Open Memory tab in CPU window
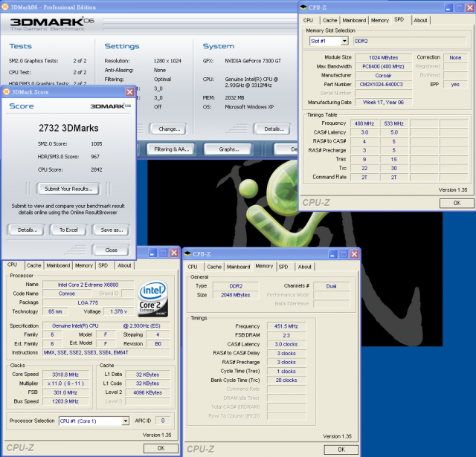The image size is (476, 457). point(84,265)
